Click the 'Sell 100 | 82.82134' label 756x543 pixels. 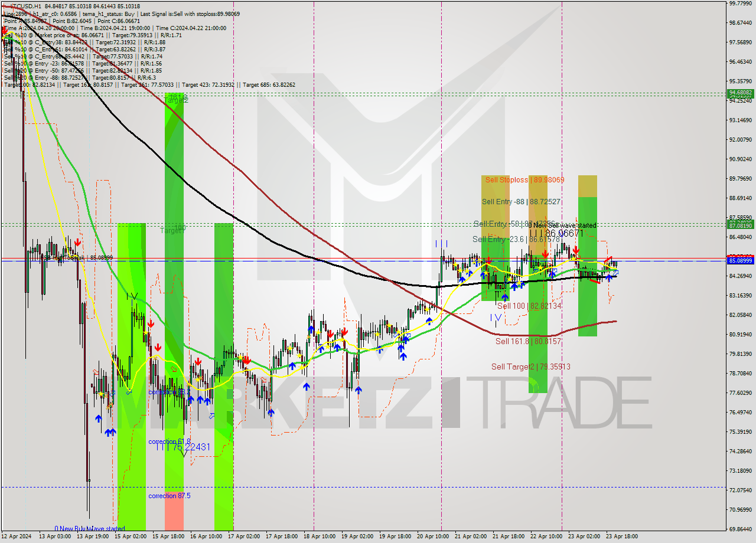[529, 306]
